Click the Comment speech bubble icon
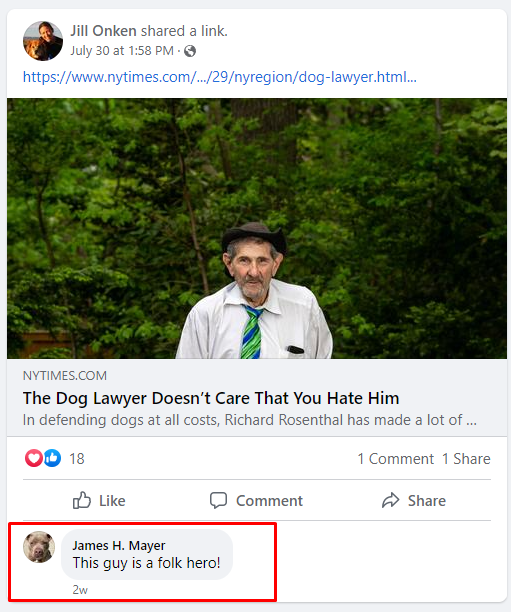 pos(218,500)
